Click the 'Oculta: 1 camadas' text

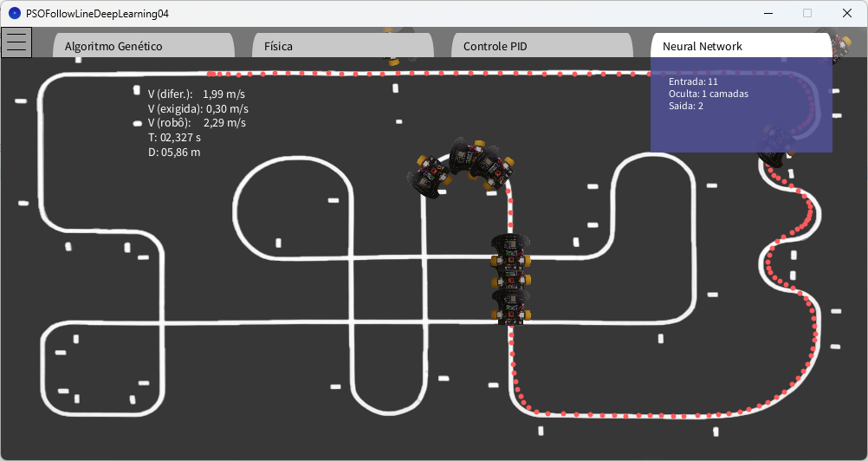[x=709, y=94]
